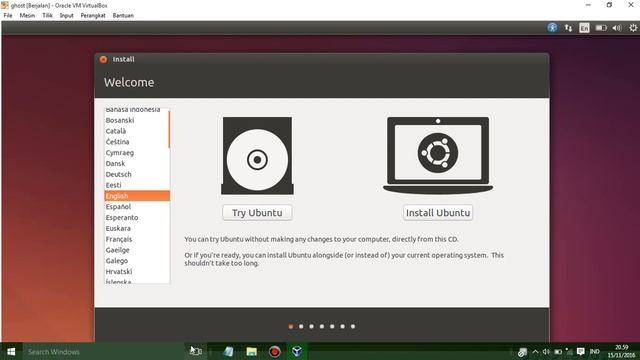Click the tray icon left of chevron
The height and width of the screenshot is (360, 640).
point(522,352)
